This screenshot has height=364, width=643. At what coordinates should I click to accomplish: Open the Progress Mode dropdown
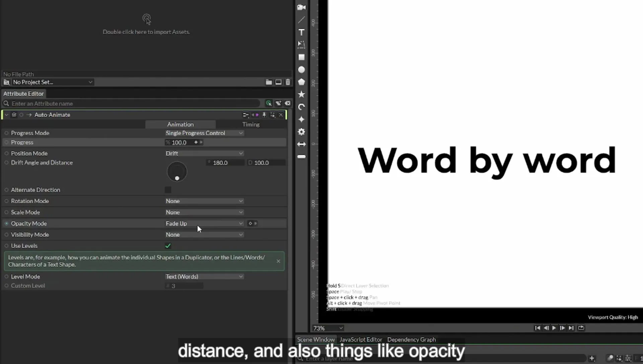(x=204, y=133)
